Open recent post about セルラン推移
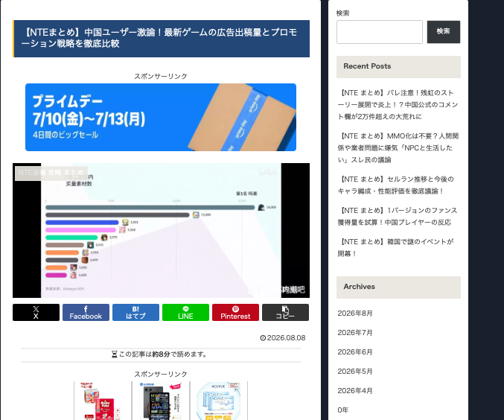The width and height of the screenshot is (504, 420). pyautogui.click(x=396, y=185)
